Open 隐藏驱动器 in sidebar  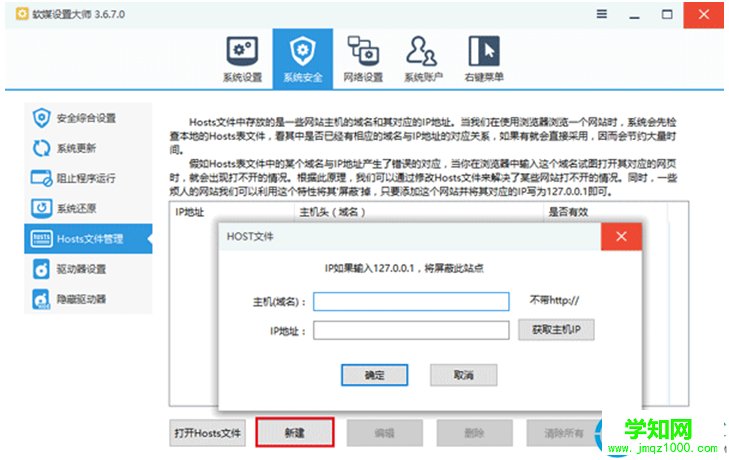coord(88,299)
